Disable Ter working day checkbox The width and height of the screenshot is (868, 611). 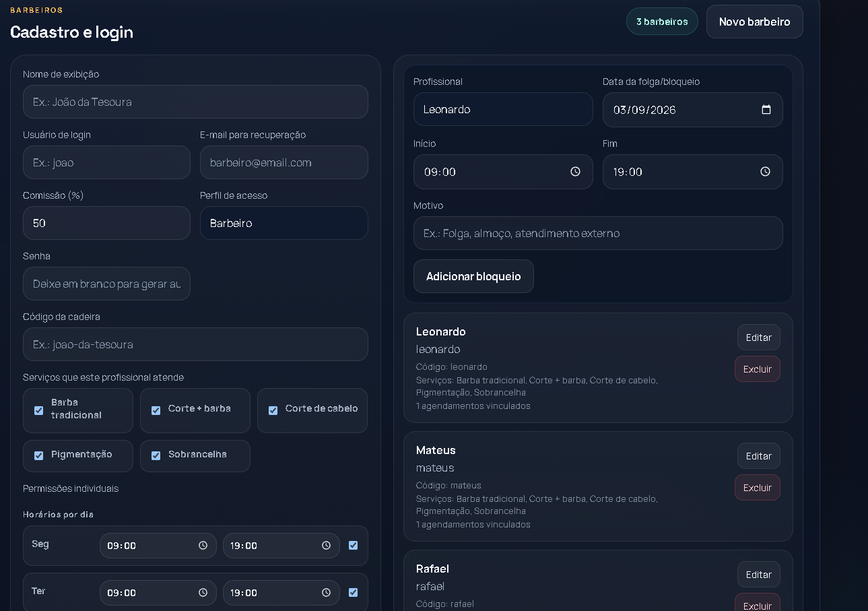(x=353, y=593)
